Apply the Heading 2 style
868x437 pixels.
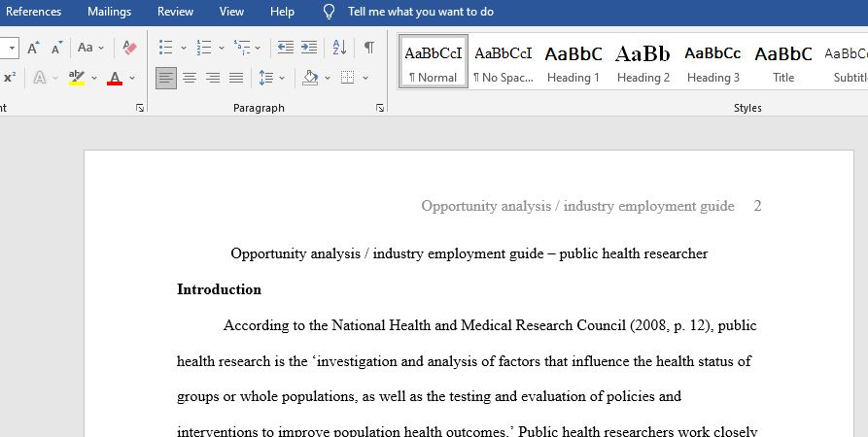(643, 61)
